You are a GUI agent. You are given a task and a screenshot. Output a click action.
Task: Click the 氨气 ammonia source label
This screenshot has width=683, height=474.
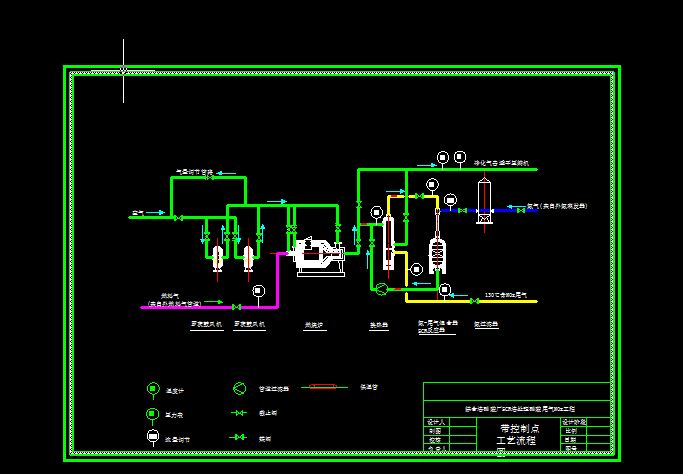[557, 206]
